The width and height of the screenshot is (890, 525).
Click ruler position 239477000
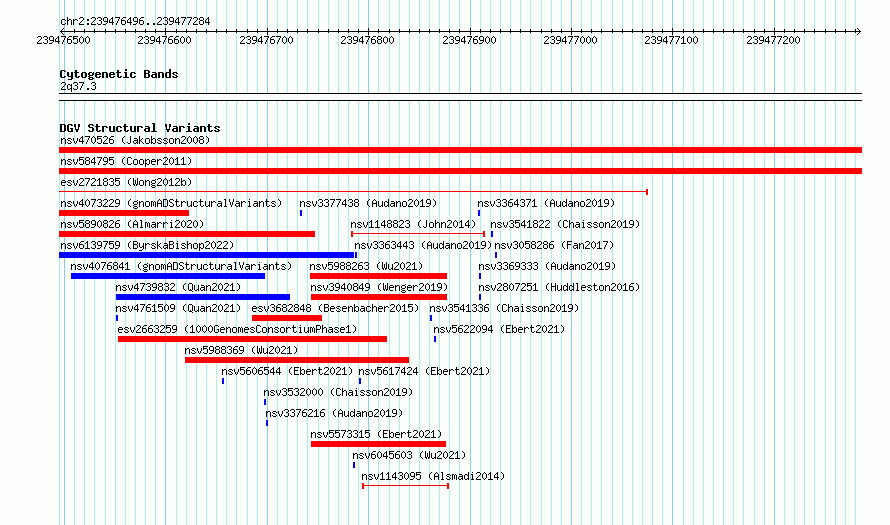(x=570, y=40)
